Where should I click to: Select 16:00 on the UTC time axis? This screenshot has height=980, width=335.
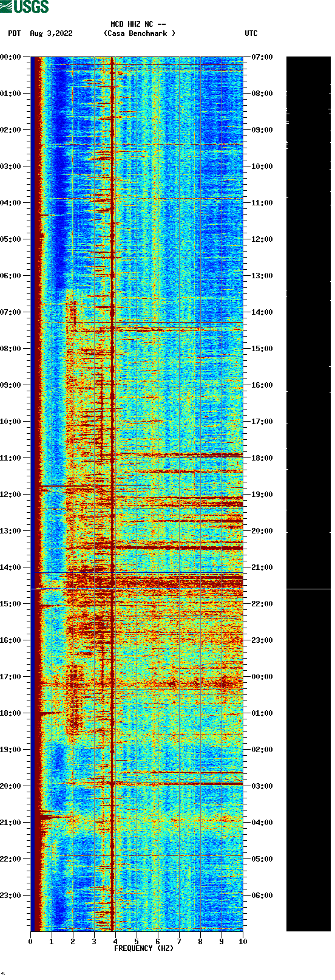(262, 385)
